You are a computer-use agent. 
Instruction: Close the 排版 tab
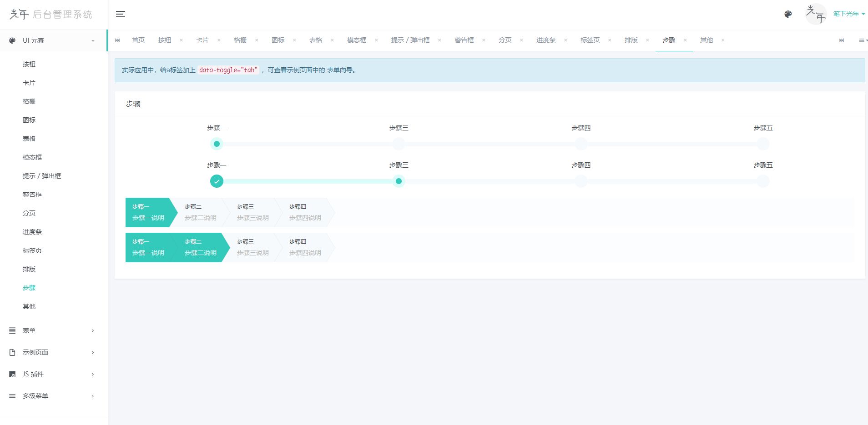tap(647, 40)
